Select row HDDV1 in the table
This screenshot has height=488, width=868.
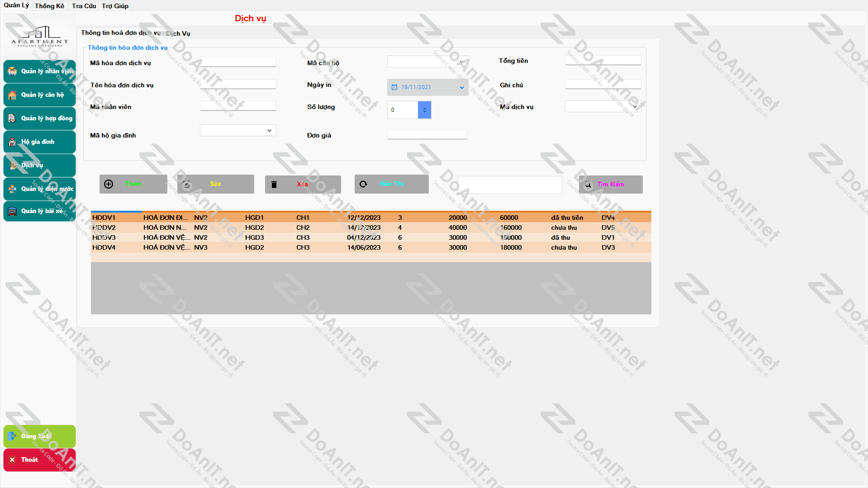(371, 218)
